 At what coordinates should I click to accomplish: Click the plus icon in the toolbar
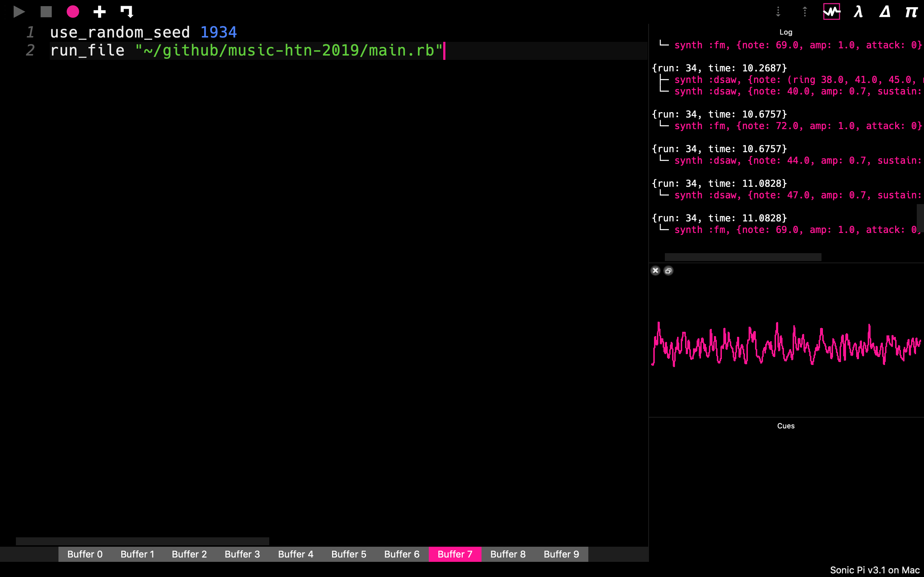point(99,12)
